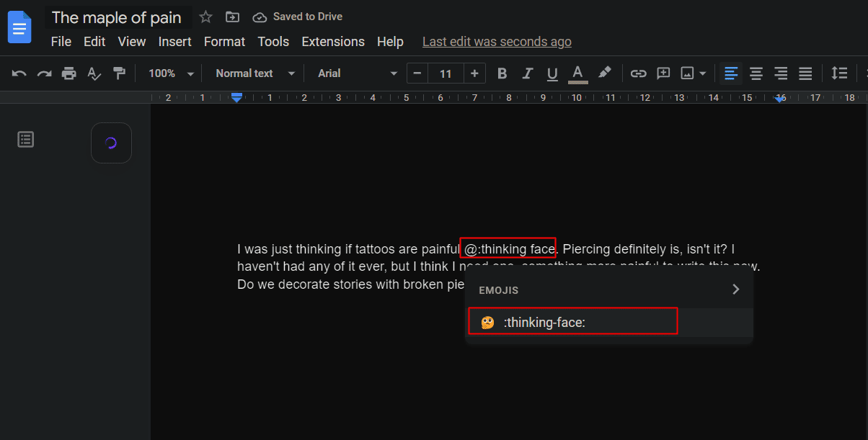The height and width of the screenshot is (440, 868).
Task: Select center align
Action: click(756, 73)
